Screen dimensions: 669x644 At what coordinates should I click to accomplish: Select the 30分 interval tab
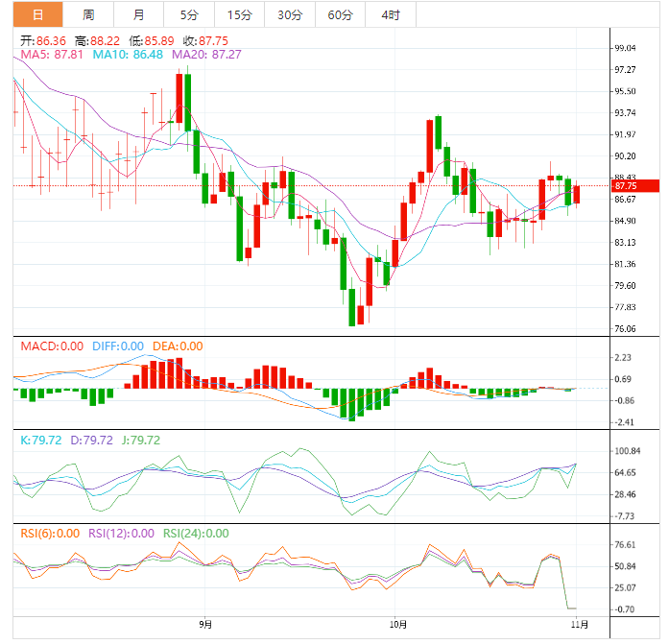[289, 14]
